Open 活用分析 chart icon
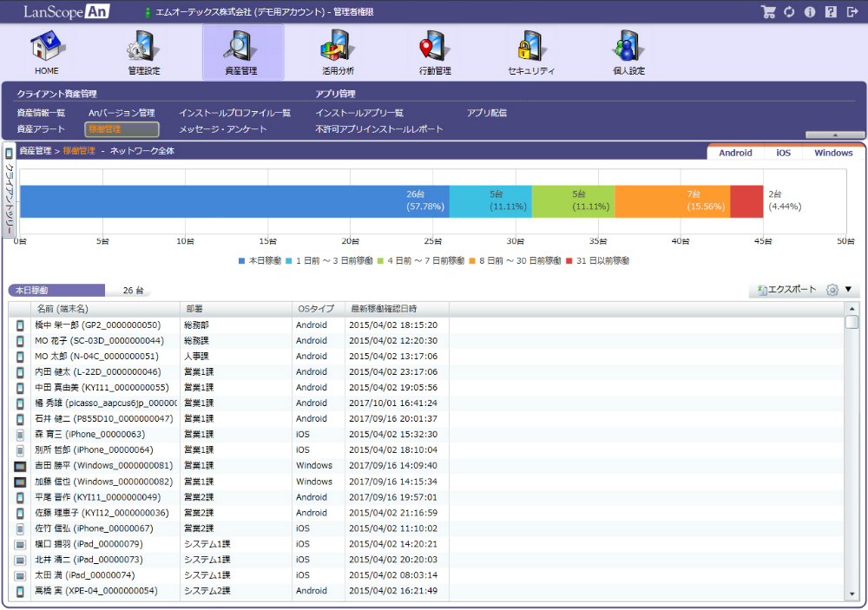This screenshot has height=610, width=868. click(338, 47)
